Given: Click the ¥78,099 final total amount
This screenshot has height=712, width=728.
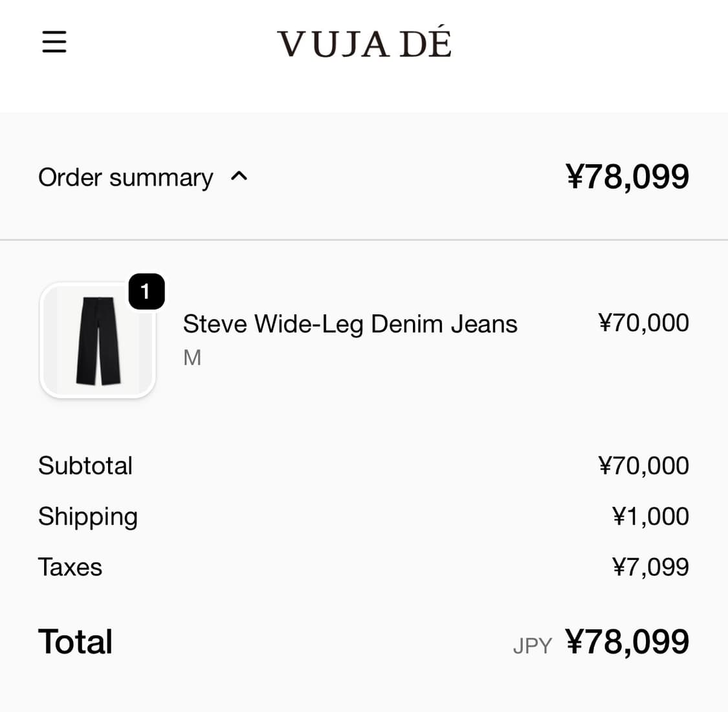Looking at the screenshot, I should (627, 641).
